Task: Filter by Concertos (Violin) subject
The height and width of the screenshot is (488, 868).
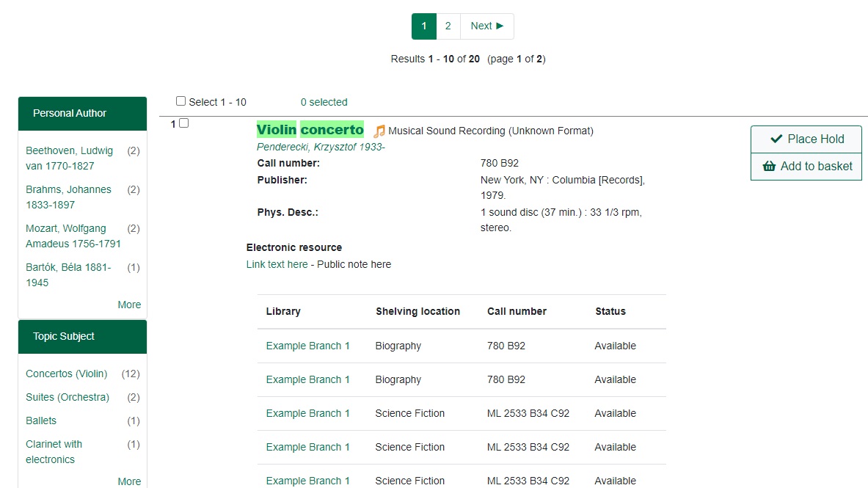Action: click(66, 374)
